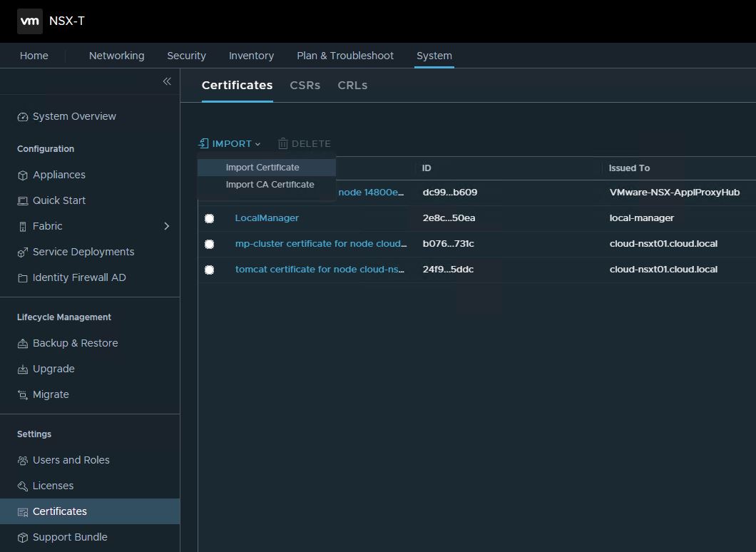The height and width of the screenshot is (552, 756).
Task: Click the Quick Start sidebar icon
Action: [23, 201]
